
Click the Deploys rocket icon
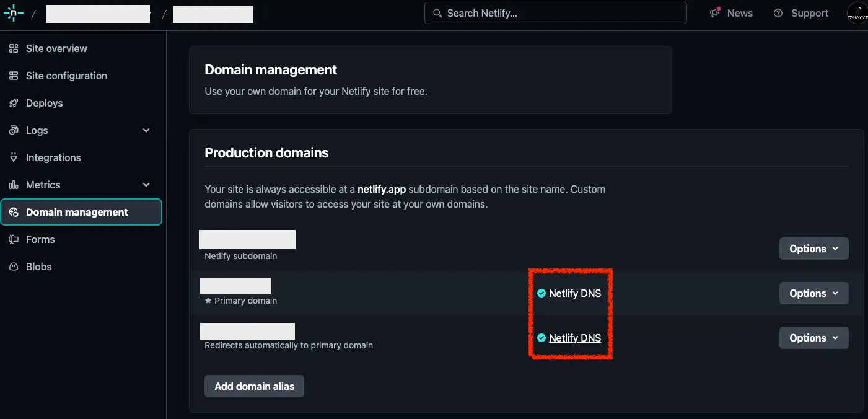tap(14, 103)
